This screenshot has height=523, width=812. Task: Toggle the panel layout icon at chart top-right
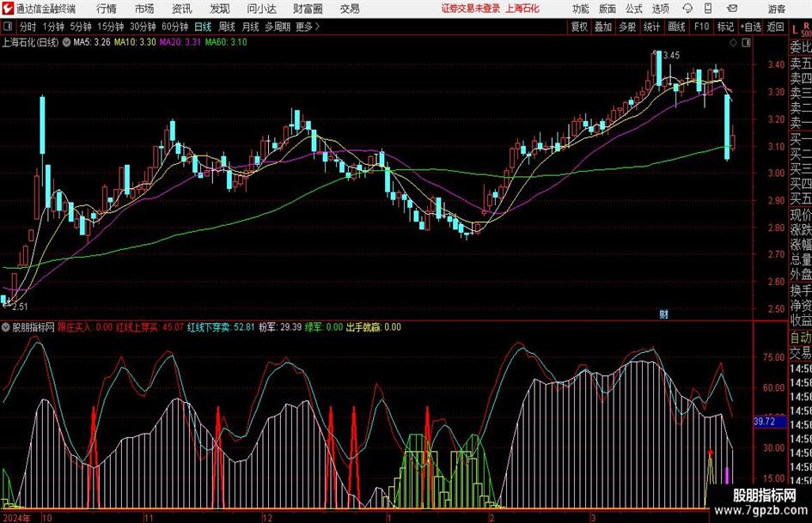point(746,43)
